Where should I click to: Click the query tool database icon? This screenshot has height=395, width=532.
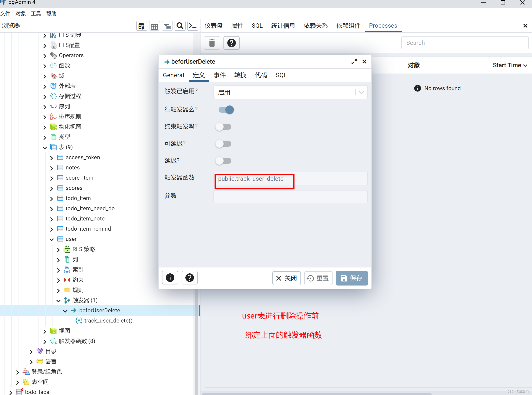[142, 26]
